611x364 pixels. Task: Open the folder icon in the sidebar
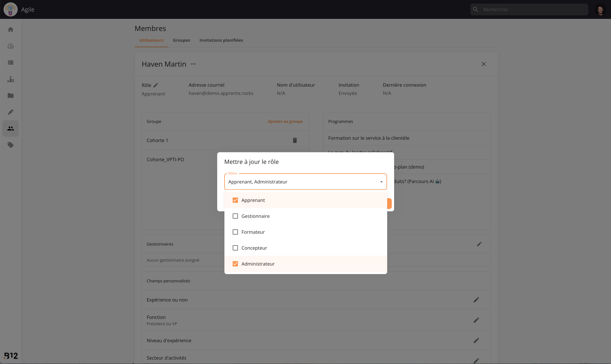[x=11, y=95]
